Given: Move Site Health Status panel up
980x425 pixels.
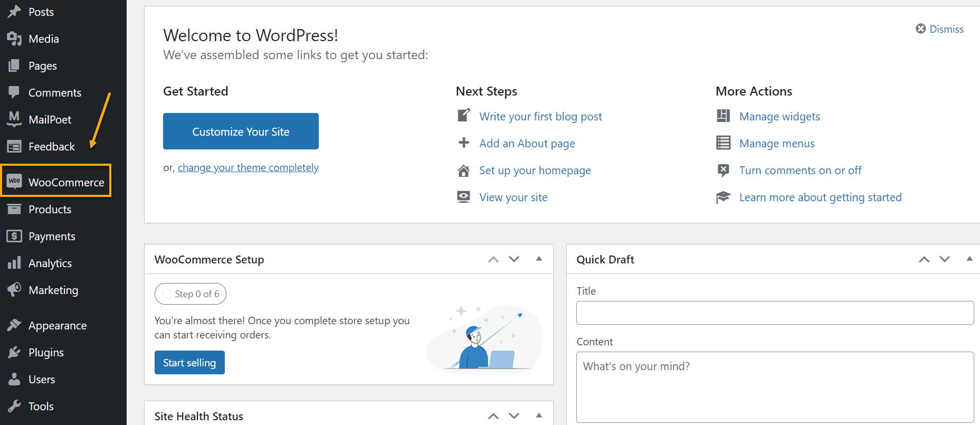Looking at the screenshot, I should pyautogui.click(x=493, y=416).
